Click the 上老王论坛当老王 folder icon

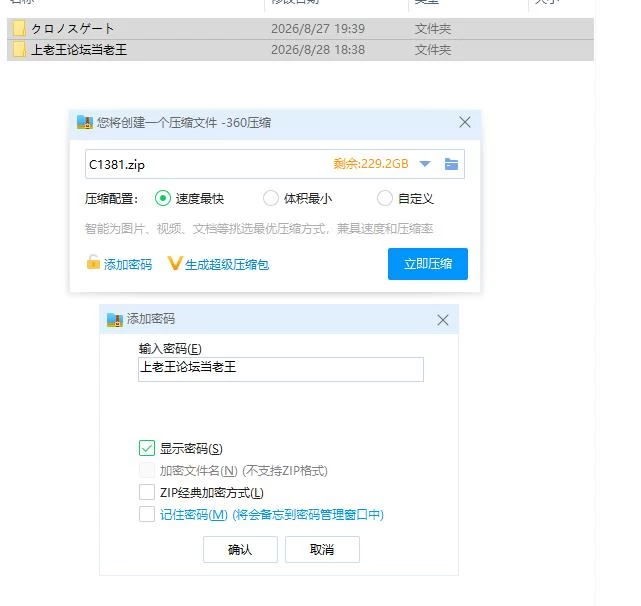coord(19,49)
